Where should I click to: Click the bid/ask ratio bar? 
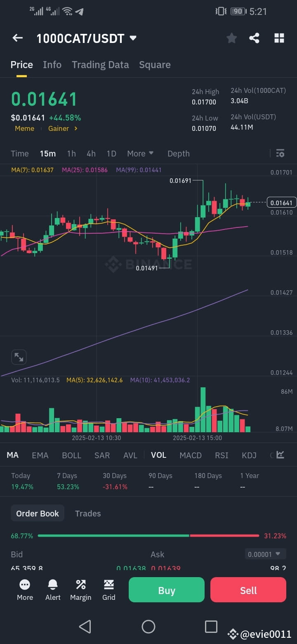[148, 535]
